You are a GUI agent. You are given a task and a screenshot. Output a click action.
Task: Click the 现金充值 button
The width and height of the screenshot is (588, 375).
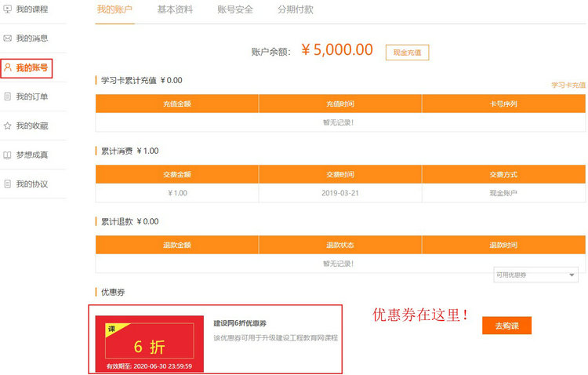tap(407, 53)
